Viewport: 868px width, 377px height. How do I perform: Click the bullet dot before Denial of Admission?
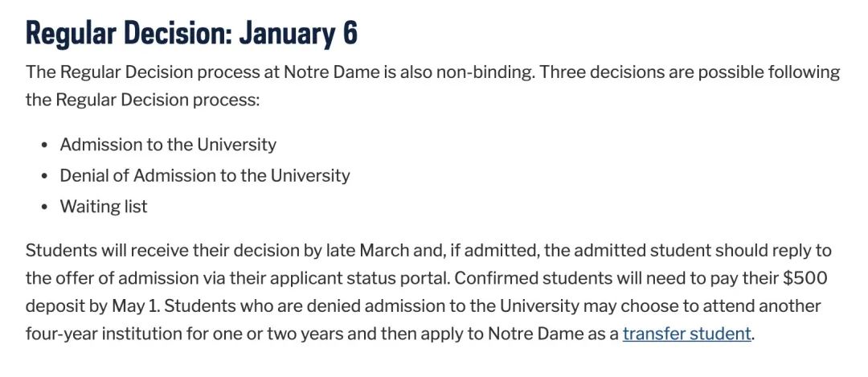(44, 176)
